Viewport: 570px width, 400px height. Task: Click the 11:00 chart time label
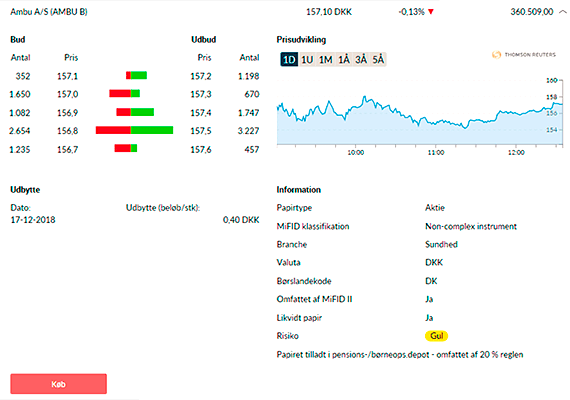[x=436, y=152]
